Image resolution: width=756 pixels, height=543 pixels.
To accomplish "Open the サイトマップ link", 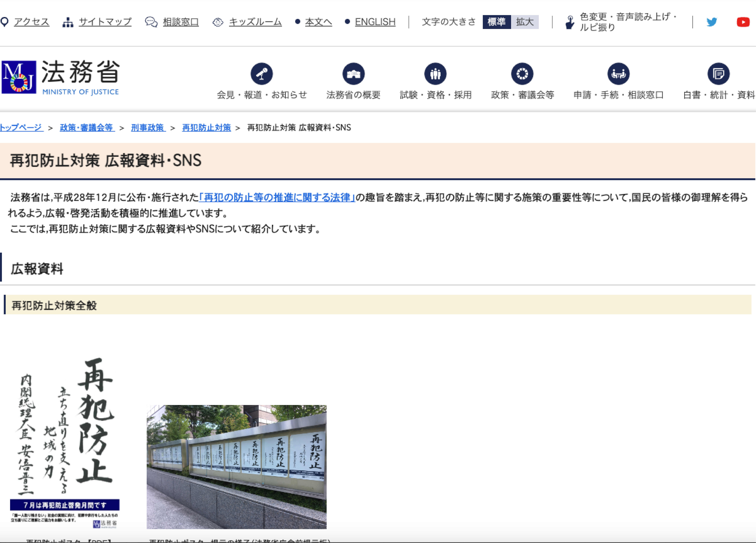I will point(105,22).
